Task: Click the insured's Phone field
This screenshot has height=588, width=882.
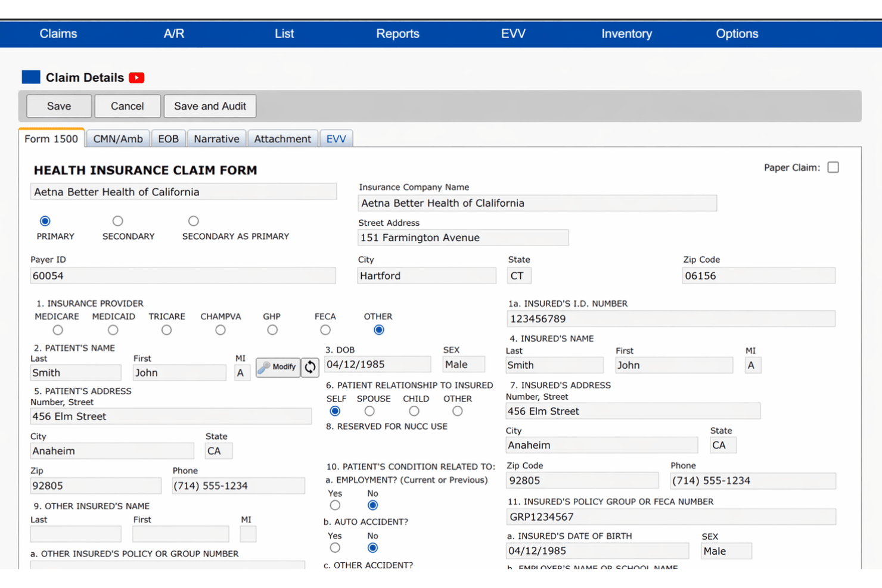Action: 753,481
